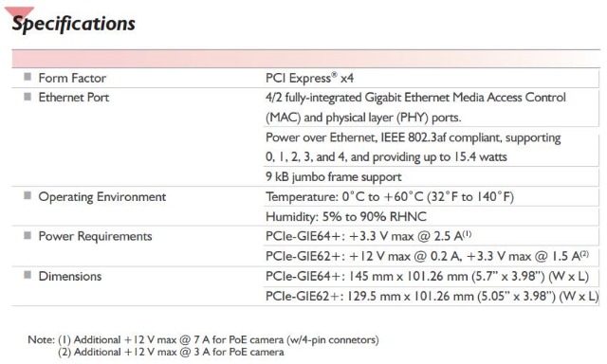Click note (2) about 3 A PoE camera
This screenshot has width=607, height=364.
point(171,352)
